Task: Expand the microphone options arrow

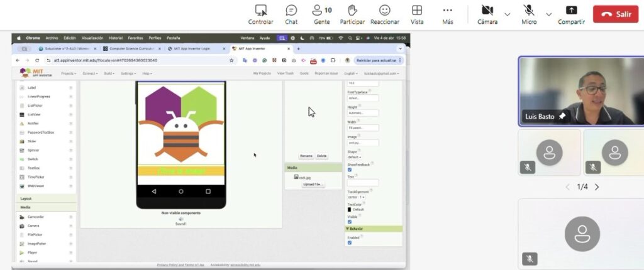Action: click(x=548, y=14)
